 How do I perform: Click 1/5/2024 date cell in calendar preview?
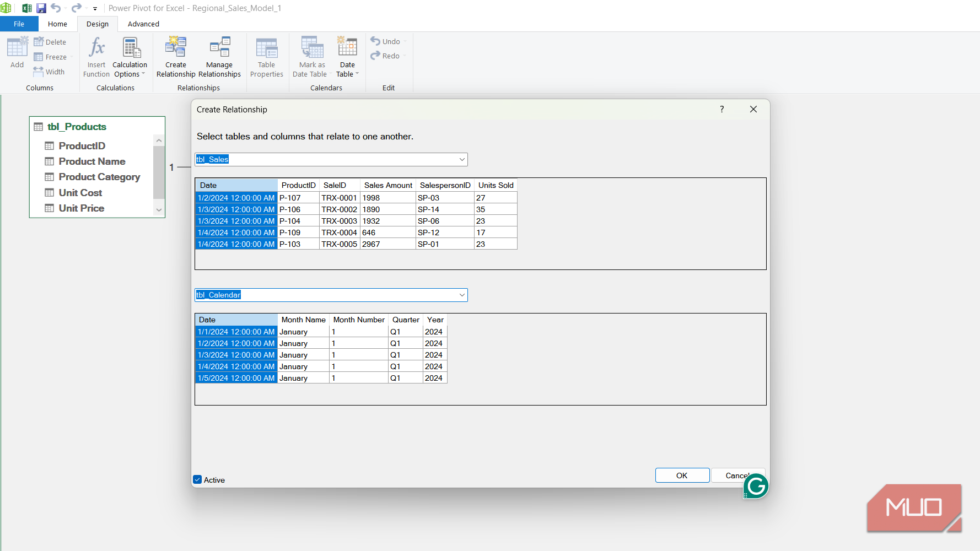pyautogui.click(x=236, y=378)
